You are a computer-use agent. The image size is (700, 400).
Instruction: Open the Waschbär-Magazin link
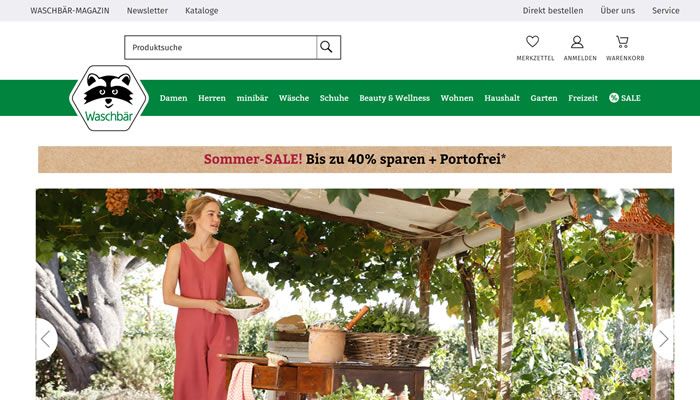click(70, 10)
